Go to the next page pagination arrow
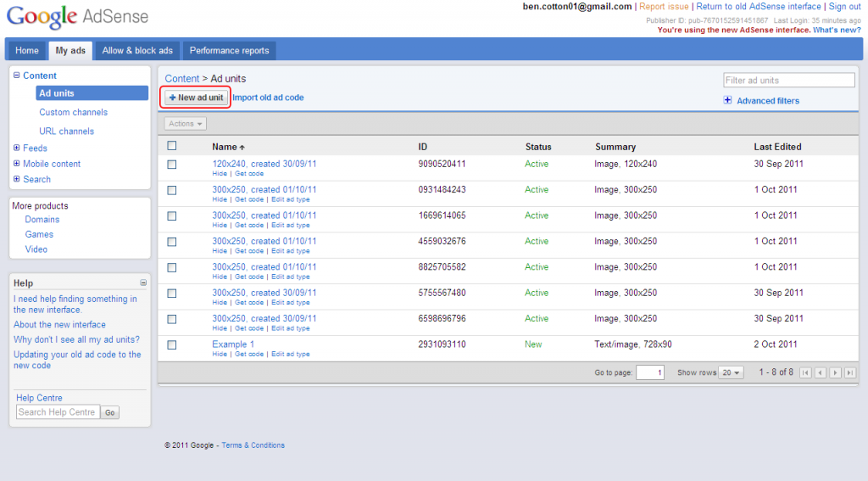868x481 pixels. pyautogui.click(x=835, y=372)
